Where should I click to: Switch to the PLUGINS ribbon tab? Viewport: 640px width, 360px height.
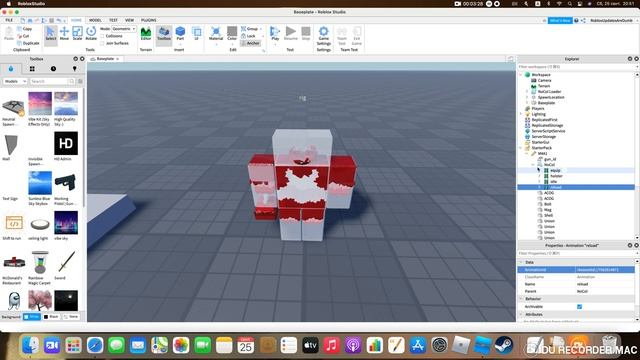149,20
